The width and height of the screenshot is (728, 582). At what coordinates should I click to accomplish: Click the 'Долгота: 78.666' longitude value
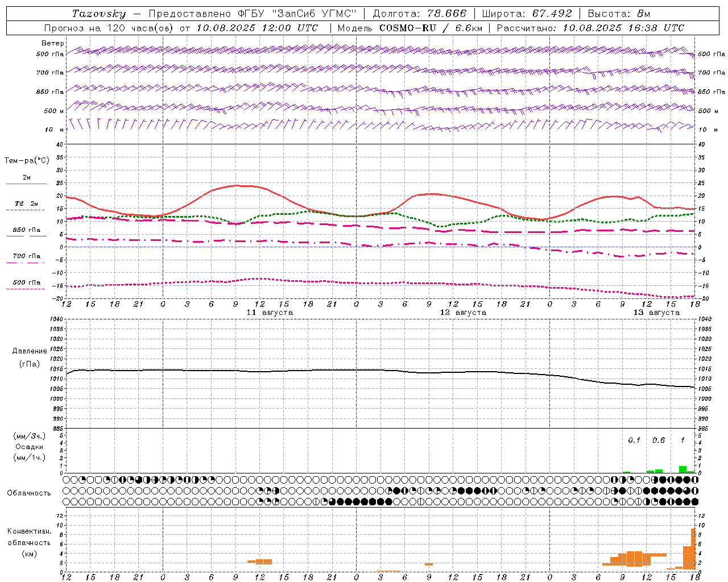click(x=420, y=14)
